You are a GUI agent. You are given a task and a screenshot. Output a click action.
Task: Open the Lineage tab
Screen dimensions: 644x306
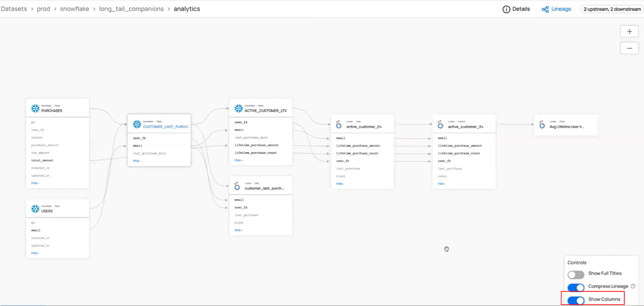(556, 9)
